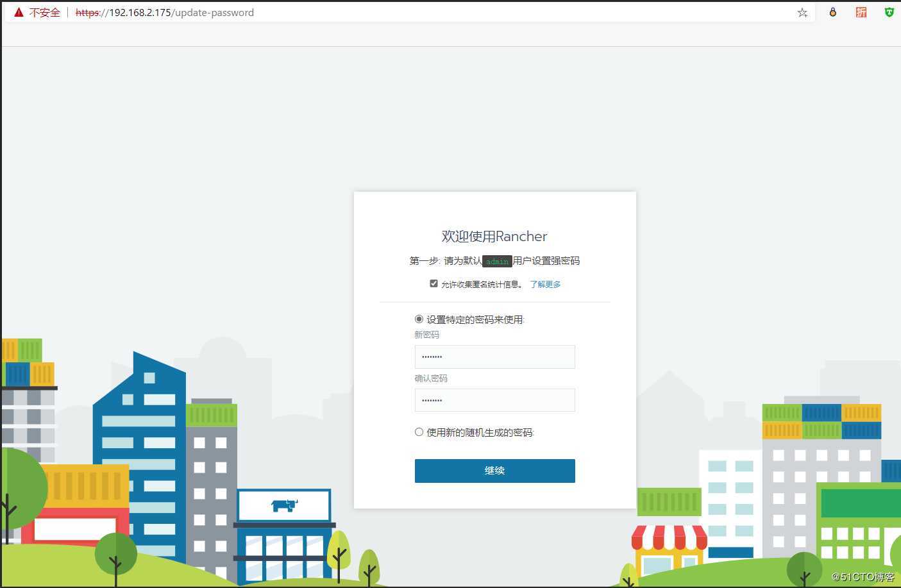Click the insecure connection warning triangle icon
Image resolution: width=901 pixels, height=588 pixels.
[19, 12]
